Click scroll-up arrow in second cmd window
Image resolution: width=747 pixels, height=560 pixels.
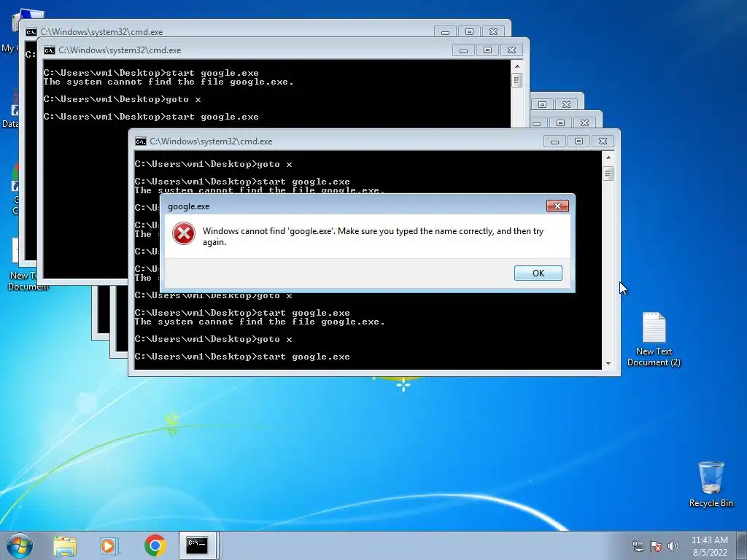tap(517, 66)
